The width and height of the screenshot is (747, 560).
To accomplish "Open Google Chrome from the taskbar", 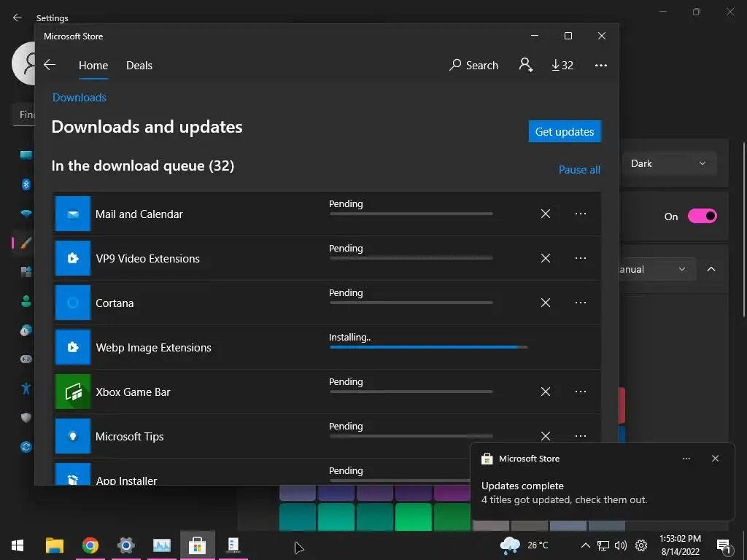I will (x=90, y=545).
